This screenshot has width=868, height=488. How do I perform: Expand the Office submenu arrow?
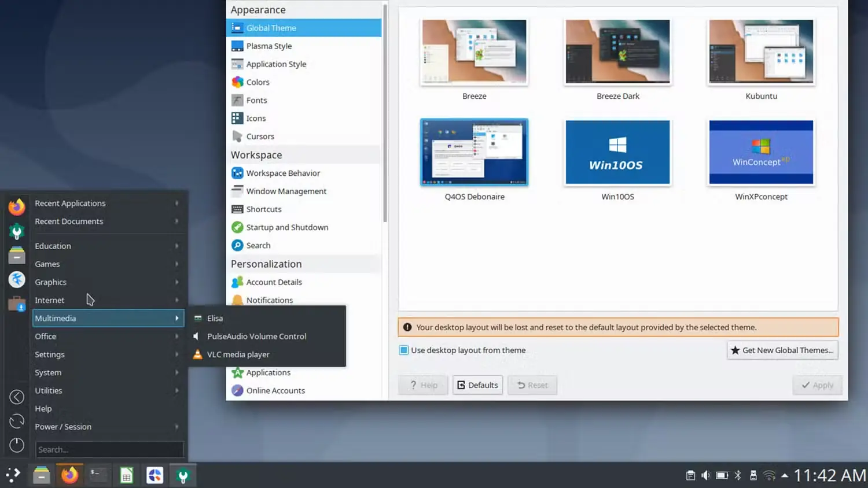pyautogui.click(x=177, y=336)
